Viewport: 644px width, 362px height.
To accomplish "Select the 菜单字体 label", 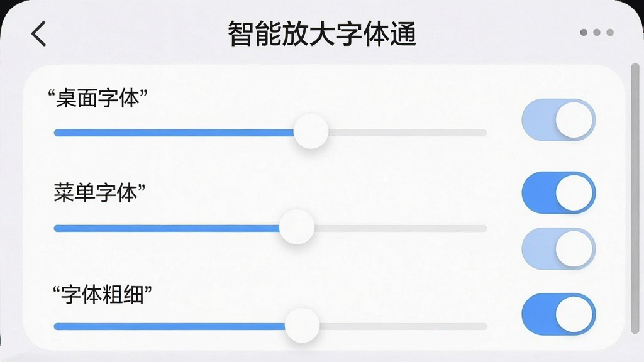I will (x=100, y=192).
